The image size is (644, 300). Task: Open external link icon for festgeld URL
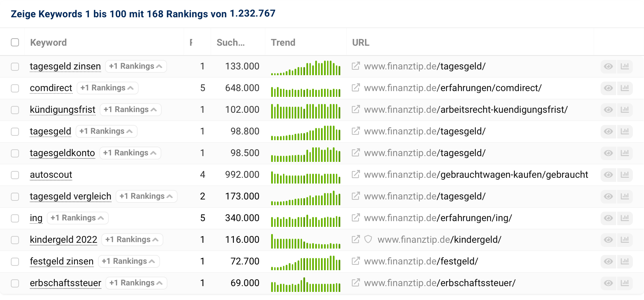tap(356, 261)
